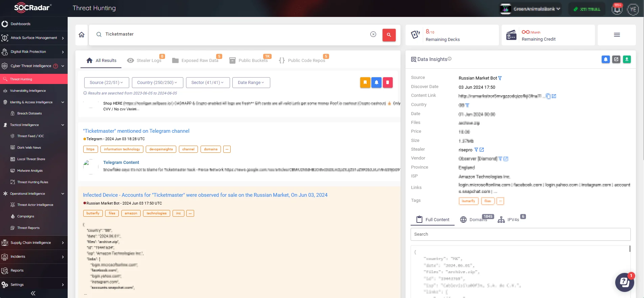
Task: Click the 'butterfly' tag
Action: (x=93, y=213)
